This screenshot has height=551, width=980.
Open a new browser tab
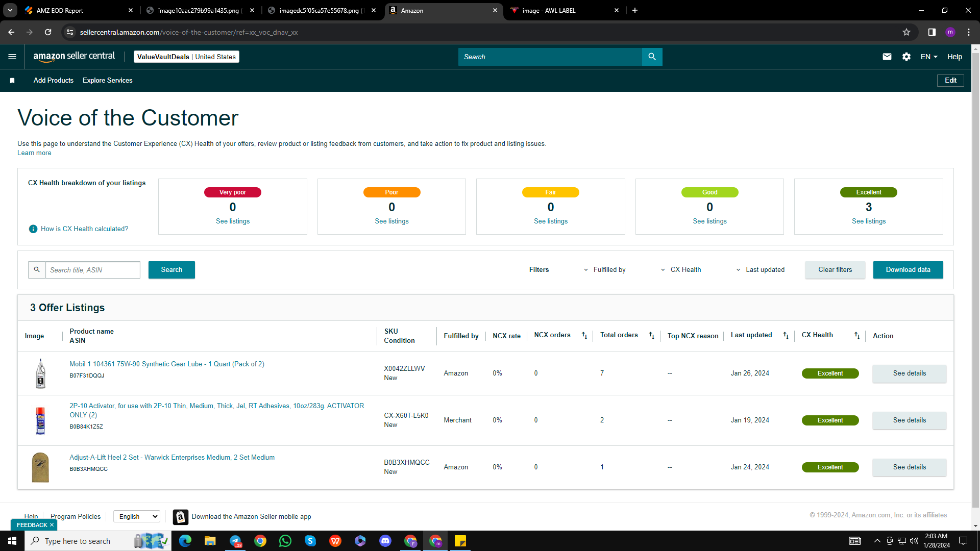tap(635, 10)
